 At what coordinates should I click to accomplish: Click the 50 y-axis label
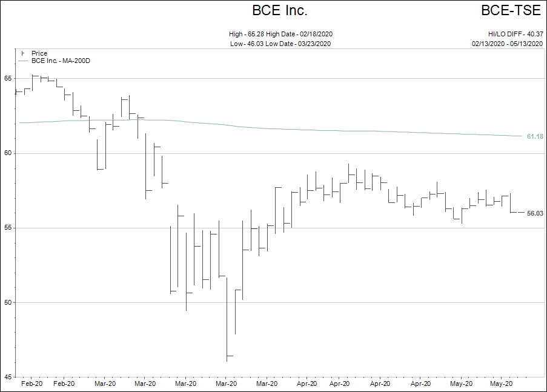[x=8, y=302]
